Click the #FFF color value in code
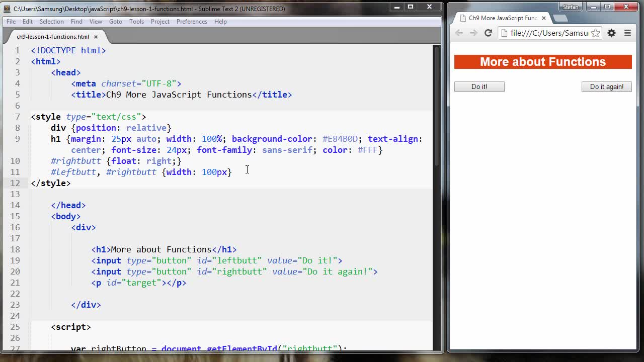644x362 pixels. (368, 150)
